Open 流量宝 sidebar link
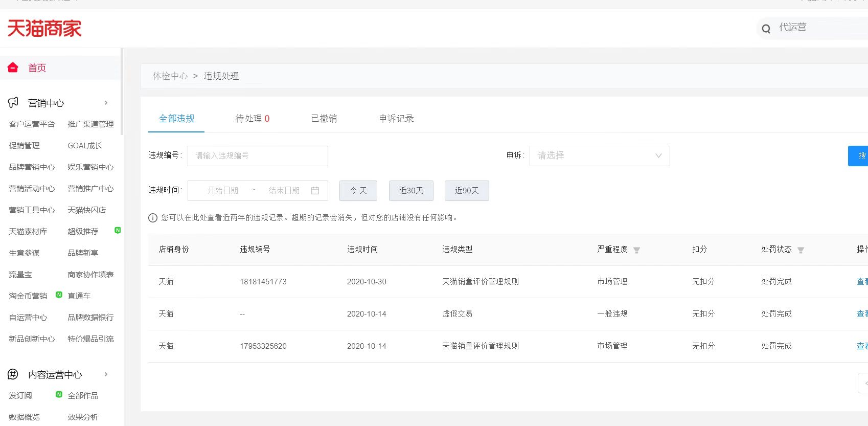The width and height of the screenshot is (868, 426). (20, 275)
